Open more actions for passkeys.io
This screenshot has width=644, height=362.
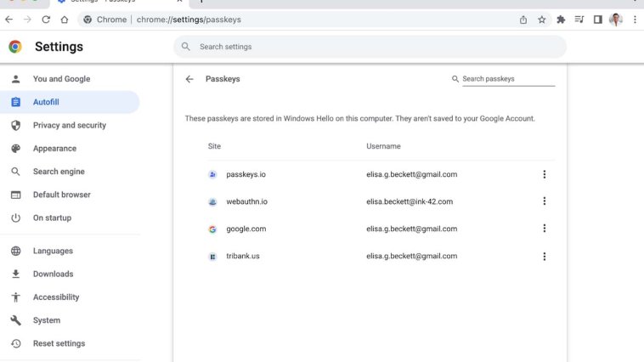(545, 174)
